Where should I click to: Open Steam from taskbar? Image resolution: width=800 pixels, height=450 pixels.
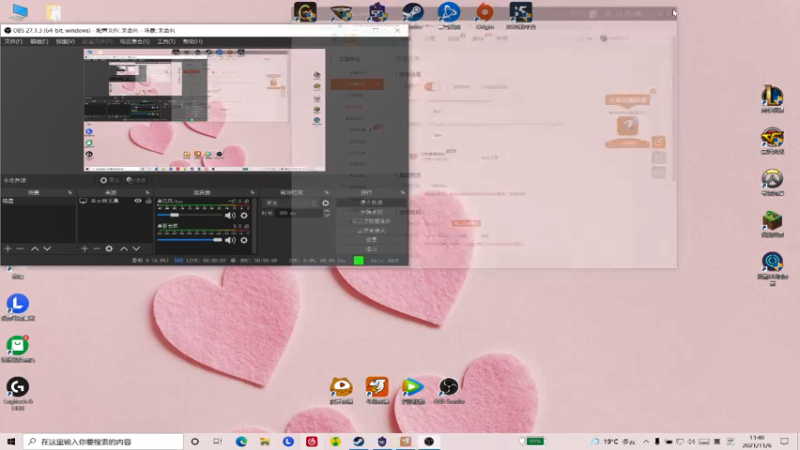coord(359,441)
